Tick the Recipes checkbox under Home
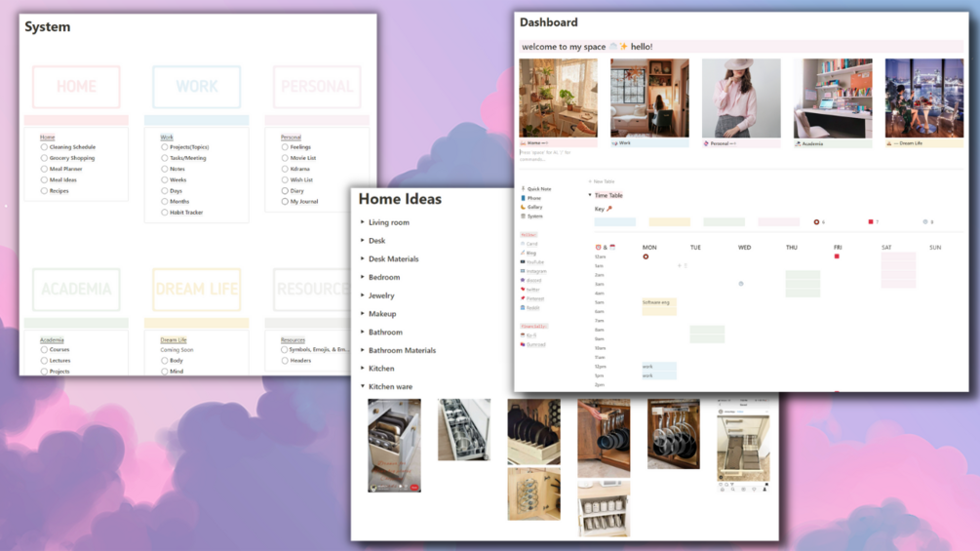 [x=44, y=190]
